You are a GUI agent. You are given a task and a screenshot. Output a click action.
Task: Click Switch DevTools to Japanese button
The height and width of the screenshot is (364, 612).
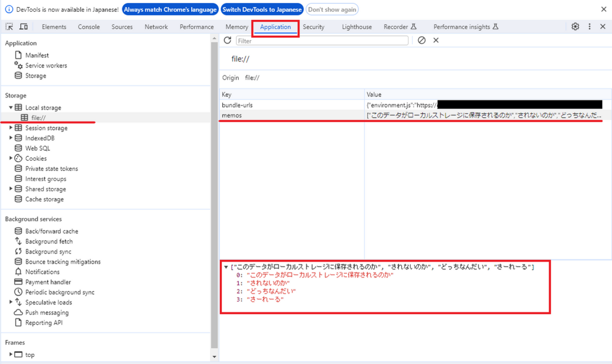point(262,9)
